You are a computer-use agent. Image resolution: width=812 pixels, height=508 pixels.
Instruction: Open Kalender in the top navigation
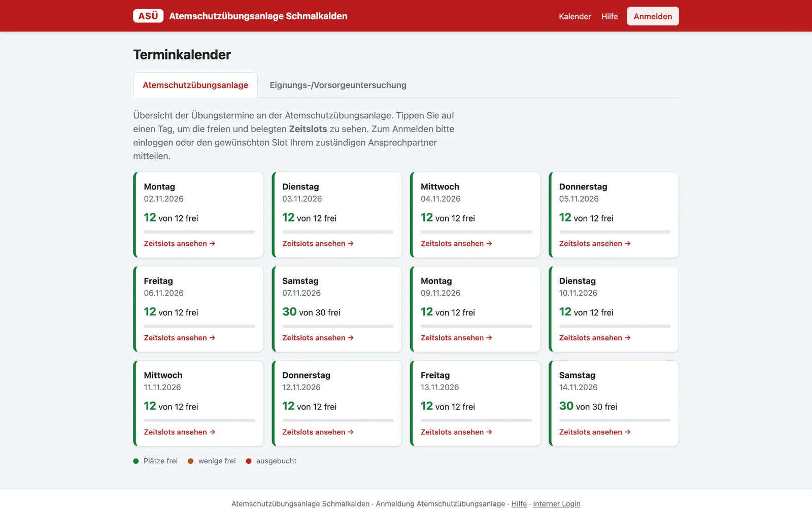pos(575,16)
